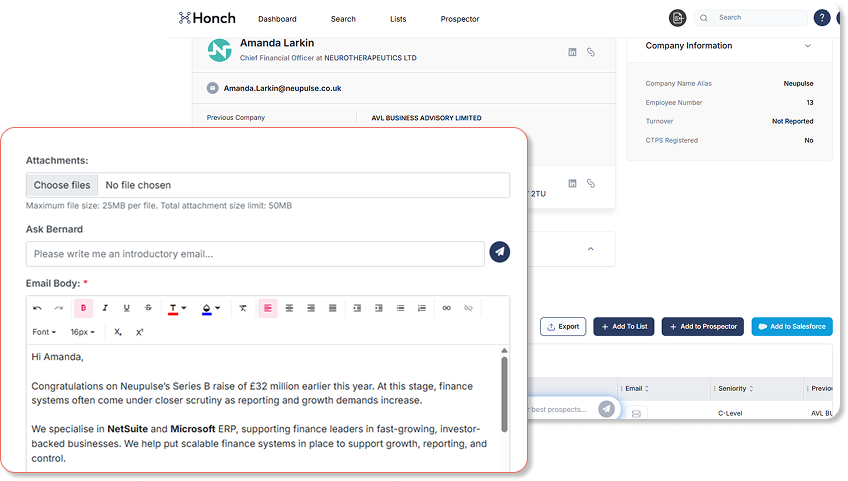Click the Add To List button

[x=624, y=326]
